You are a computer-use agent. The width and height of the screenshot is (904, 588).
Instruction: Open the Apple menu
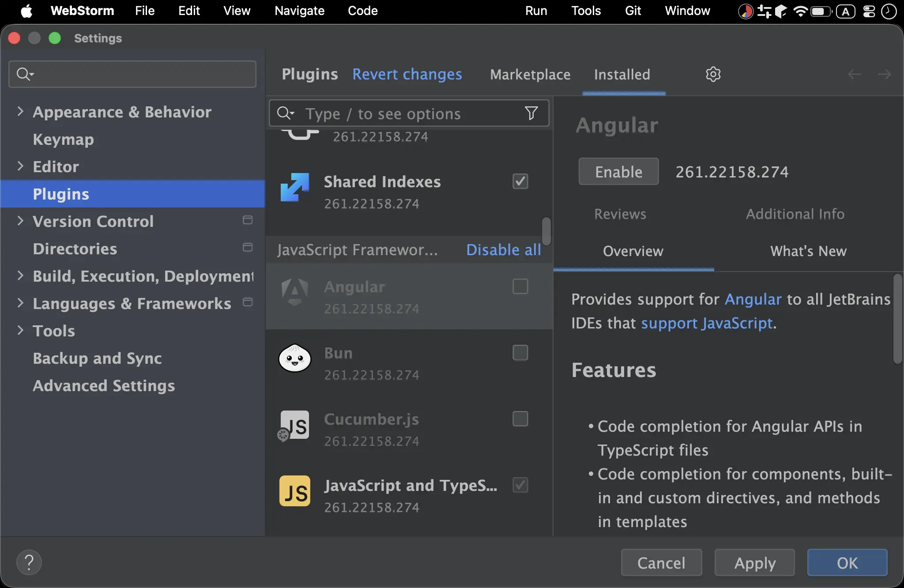click(x=26, y=11)
